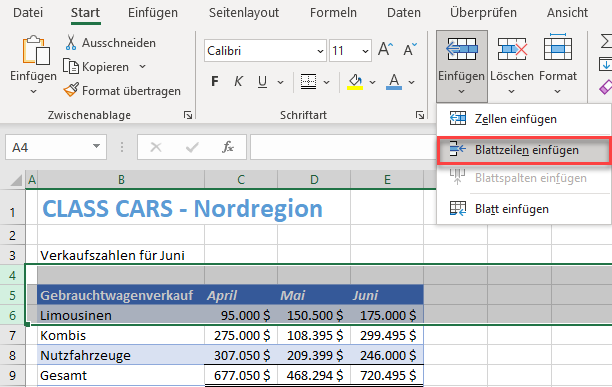Click the Einfügen cells ribbon icon
Viewport: 612px width, 387px height.
(x=462, y=49)
